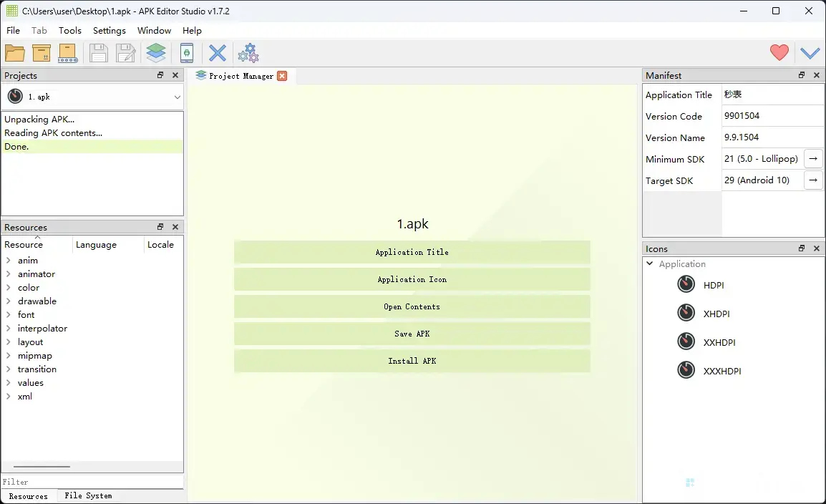The width and height of the screenshot is (826, 504).
Task: Expand the transition resource folder
Action: point(9,369)
